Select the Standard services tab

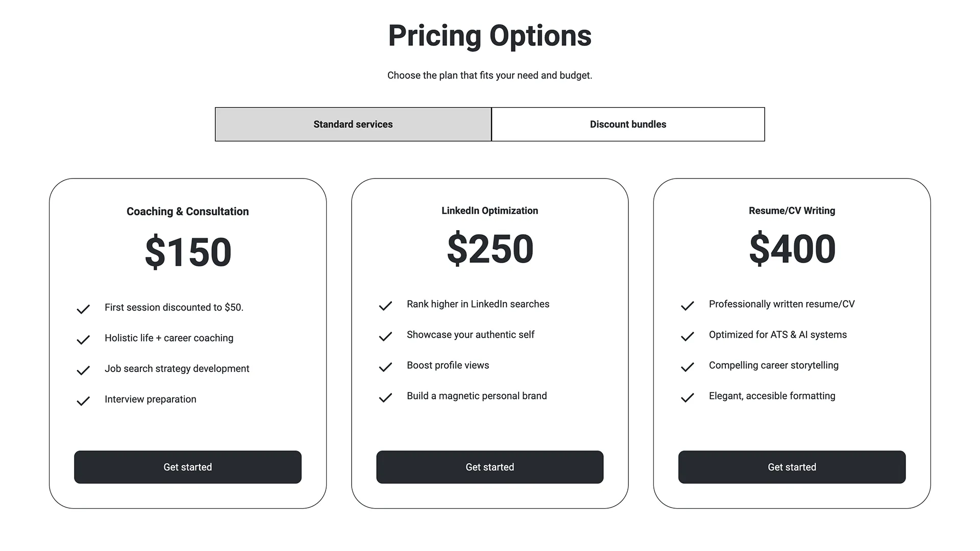(353, 124)
